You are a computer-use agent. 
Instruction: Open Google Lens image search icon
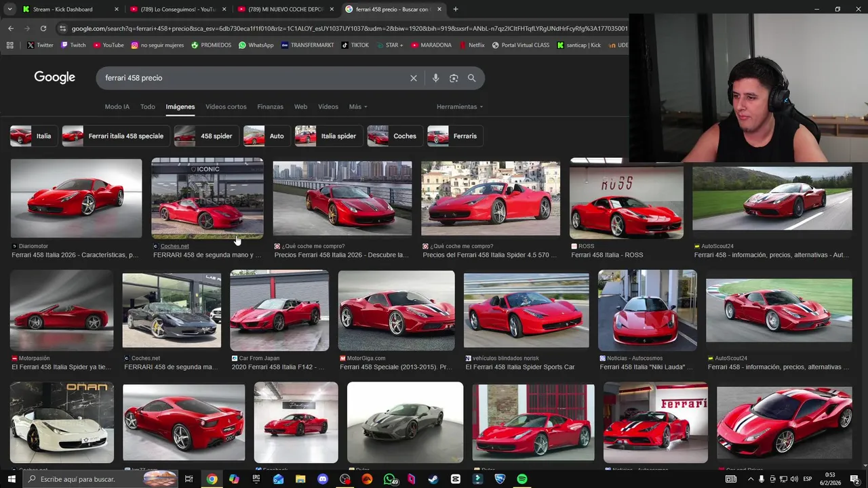(x=454, y=78)
